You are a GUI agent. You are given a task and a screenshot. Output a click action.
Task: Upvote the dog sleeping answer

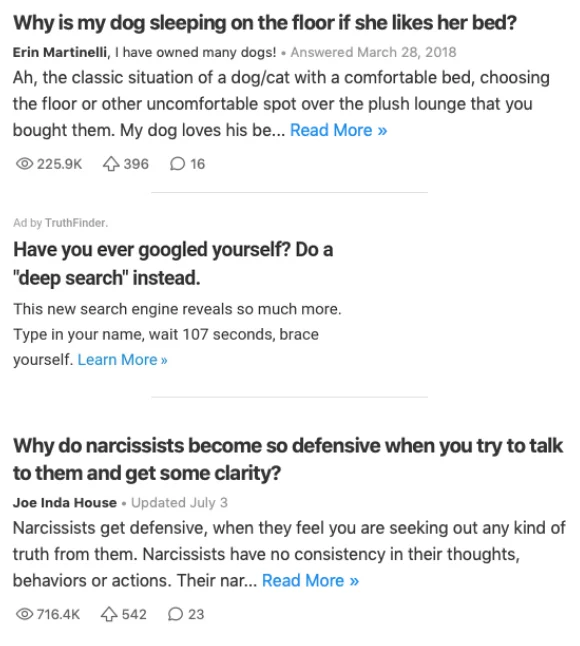pyautogui.click(x=111, y=164)
